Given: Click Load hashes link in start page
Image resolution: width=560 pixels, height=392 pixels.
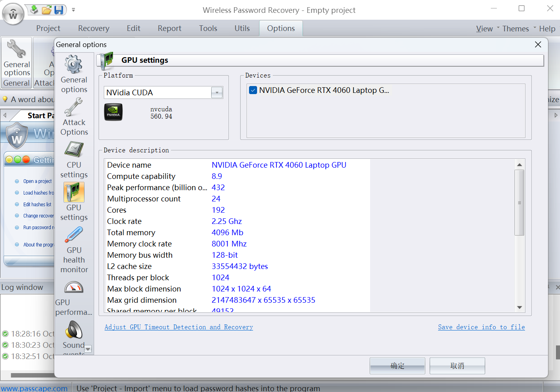Looking at the screenshot, I should (39, 193).
